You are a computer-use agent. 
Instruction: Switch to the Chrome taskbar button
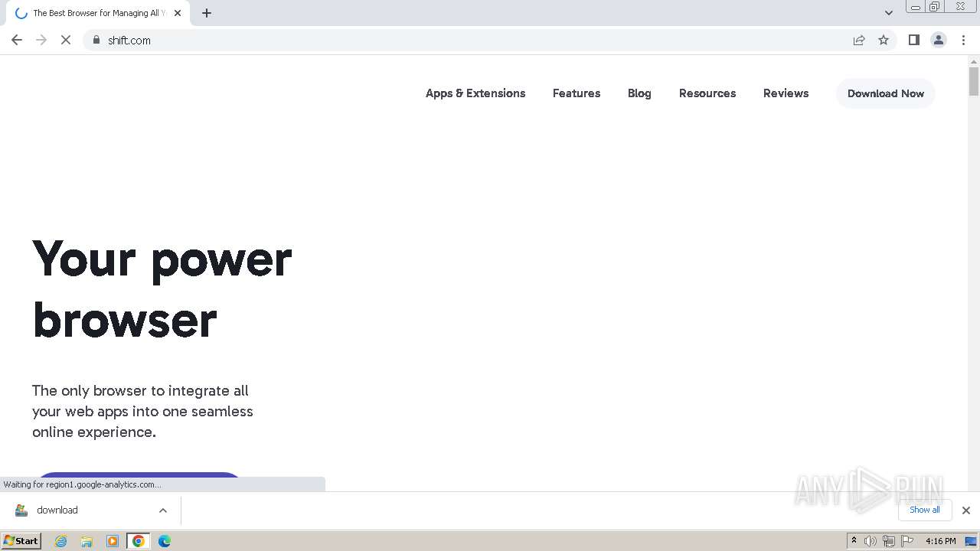tap(139, 541)
